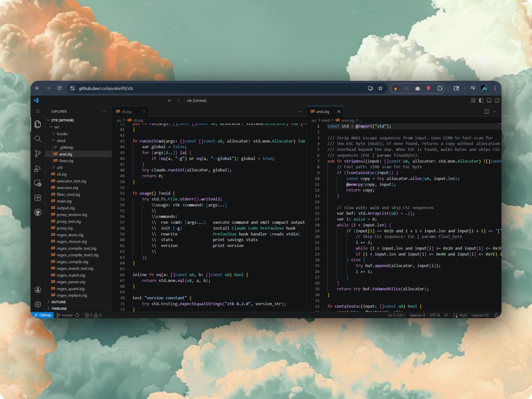Open the Explorer more actions menu
The width and height of the screenshot is (532, 399).
[104, 111]
